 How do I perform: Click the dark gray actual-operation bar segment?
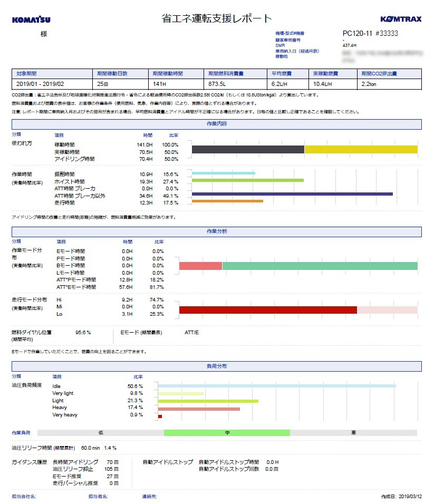point(248,149)
